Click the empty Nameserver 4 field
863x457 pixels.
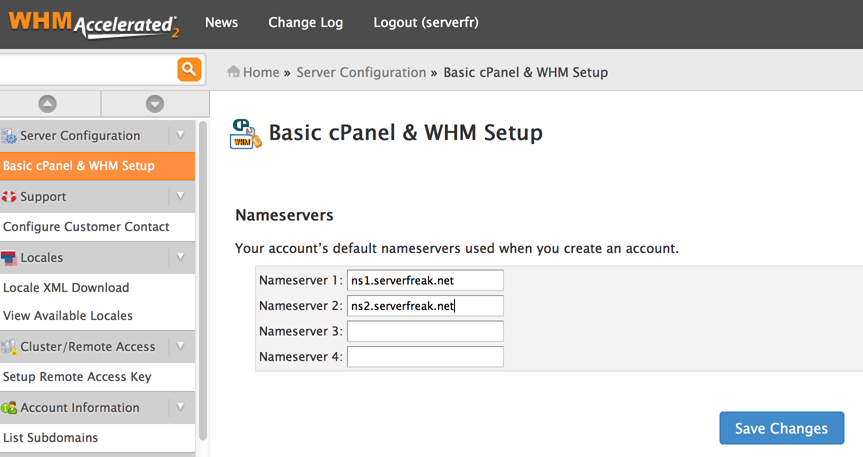point(425,357)
